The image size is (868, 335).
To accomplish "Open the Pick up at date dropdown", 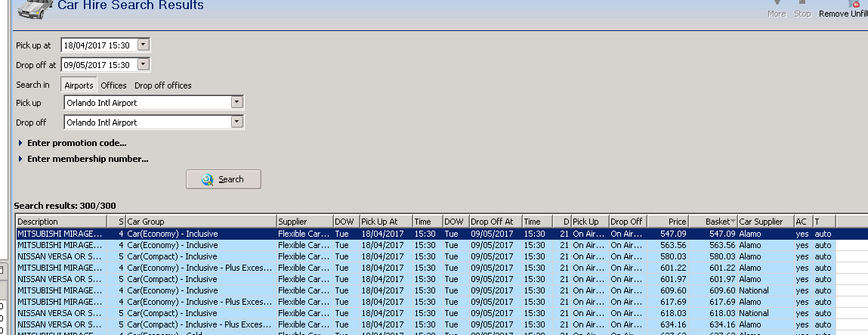I will coord(144,45).
